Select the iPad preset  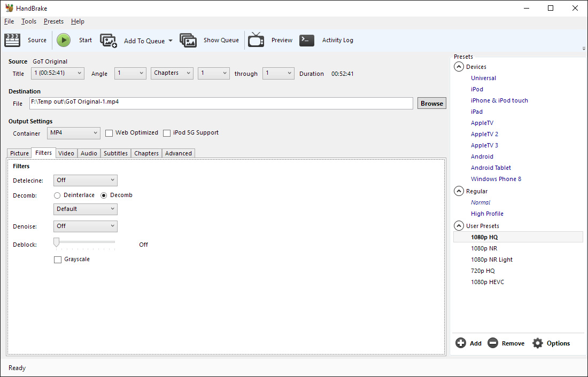coord(477,112)
